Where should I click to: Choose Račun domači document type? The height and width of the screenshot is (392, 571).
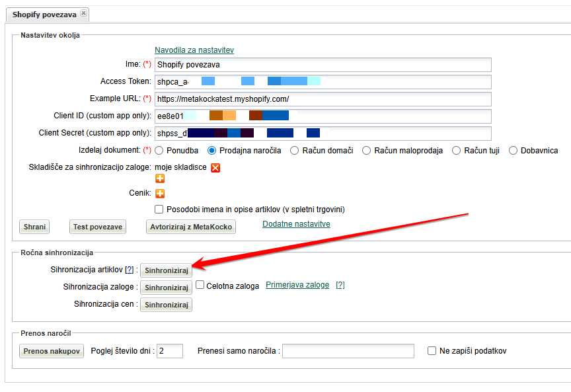[x=294, y=151]
